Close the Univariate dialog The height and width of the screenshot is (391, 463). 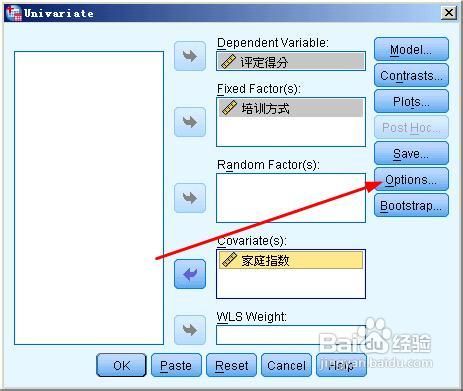(449, 13)
